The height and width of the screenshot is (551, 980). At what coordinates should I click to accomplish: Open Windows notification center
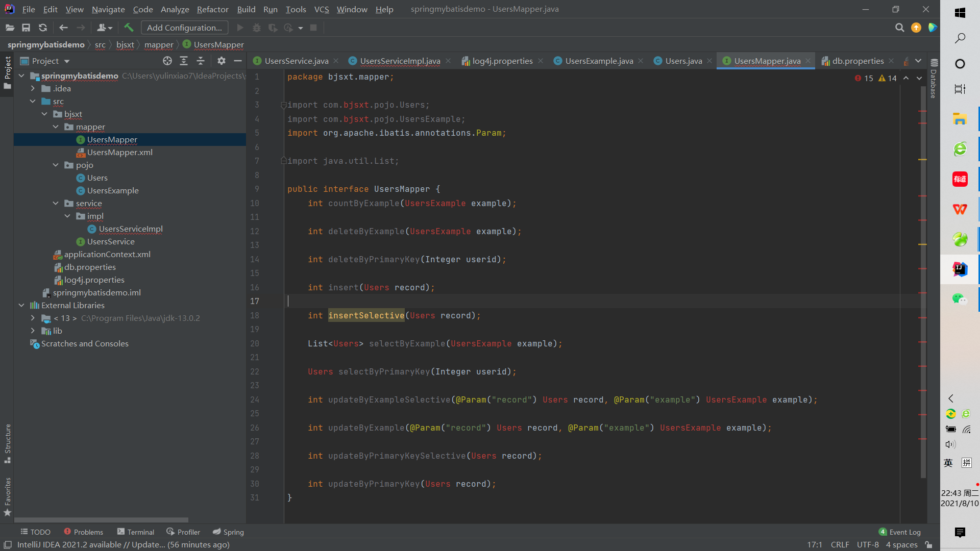coord(960,533)
